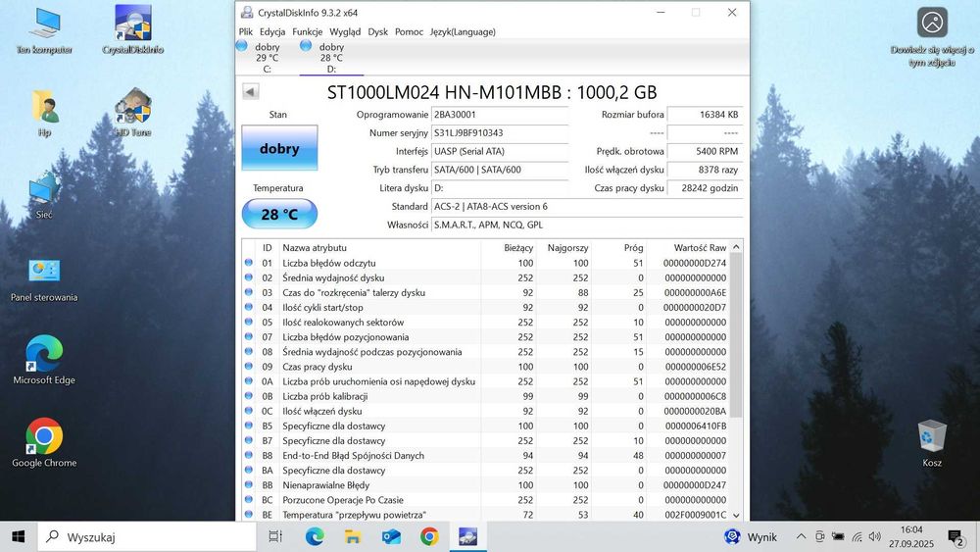
Task: Click the 28 °C temperature button
Action: pyautogui.click(x=279, y=214)
